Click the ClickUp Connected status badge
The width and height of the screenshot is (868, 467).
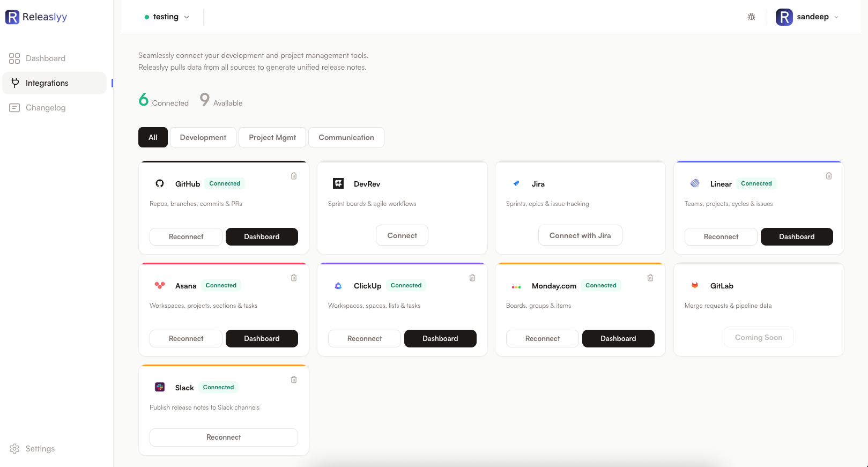[x=406, y=285]
